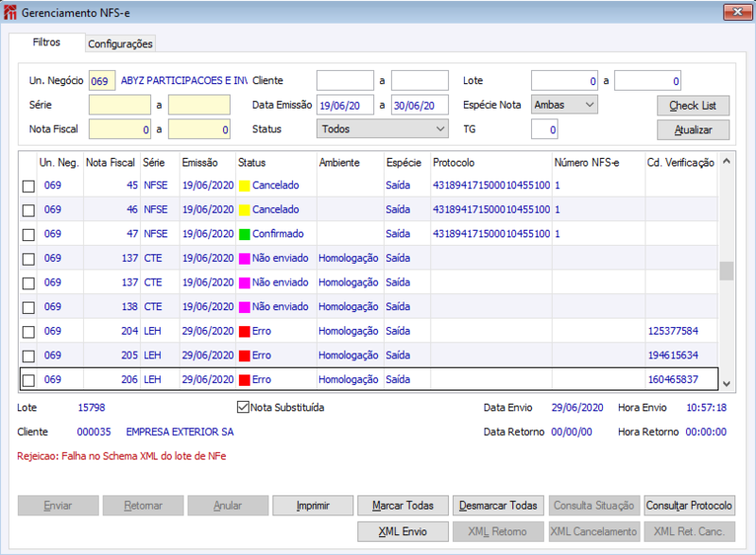The width and height of the screenshot is (756, 555).
Task: Click the Imprimir button
Action: (x=313, y=505)
